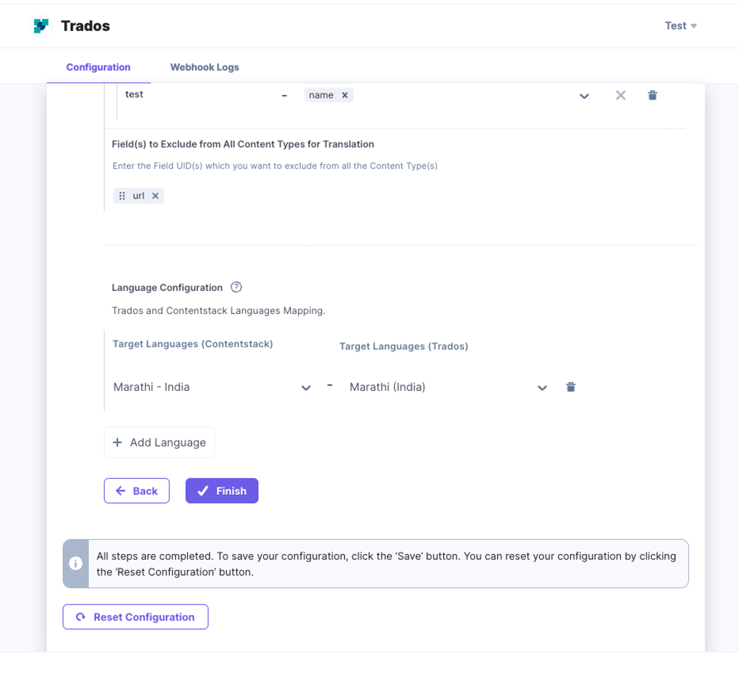Expand the test fields dropdown chevron
The width and height of the screenshot is (739, 700).
584,96
